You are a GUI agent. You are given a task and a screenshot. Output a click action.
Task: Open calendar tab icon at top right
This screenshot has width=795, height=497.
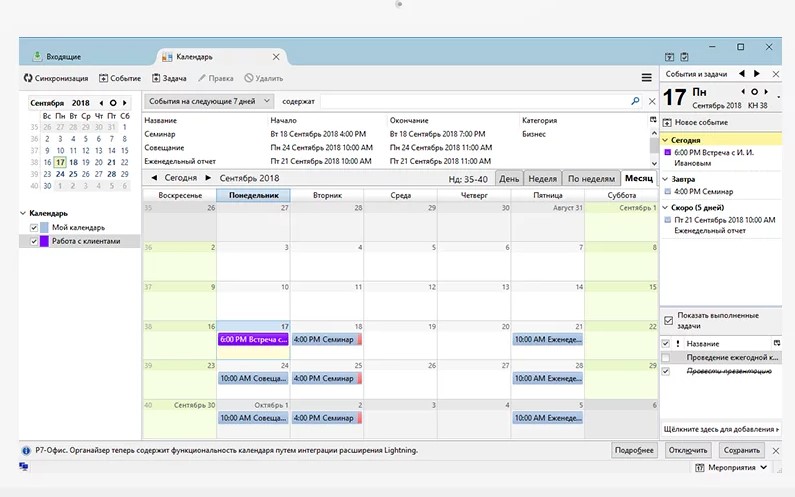[x=670, y=57]
